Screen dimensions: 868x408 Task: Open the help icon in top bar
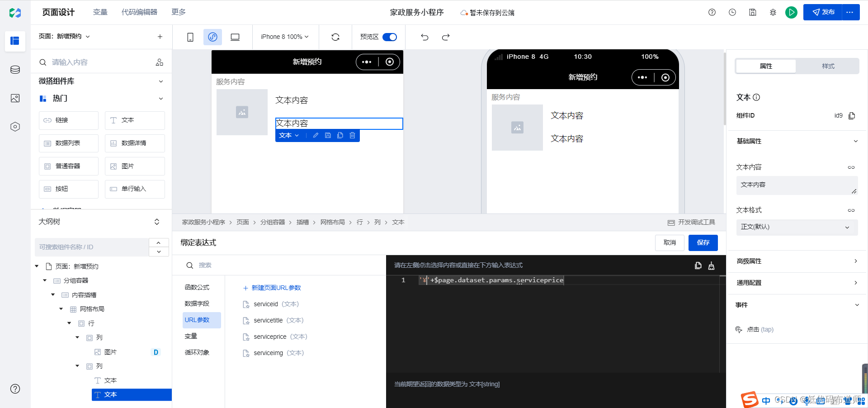(x=712, y=12)
